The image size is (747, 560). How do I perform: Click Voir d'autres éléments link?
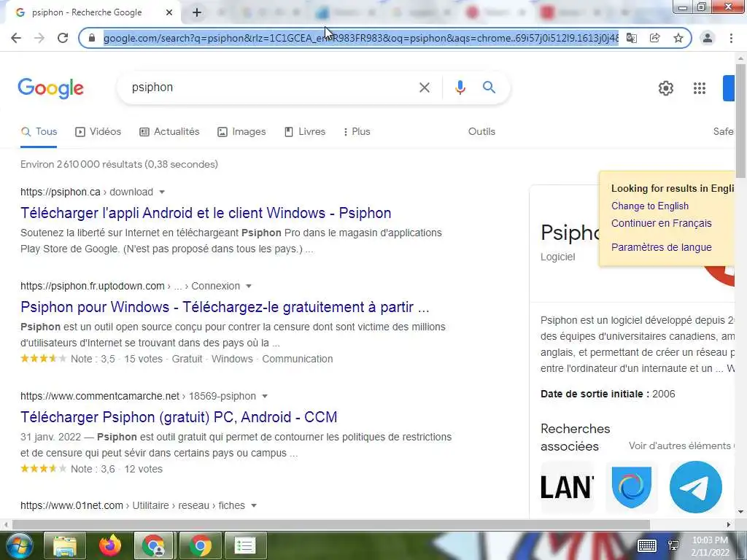pyautogui.click(x=681, y=446)
